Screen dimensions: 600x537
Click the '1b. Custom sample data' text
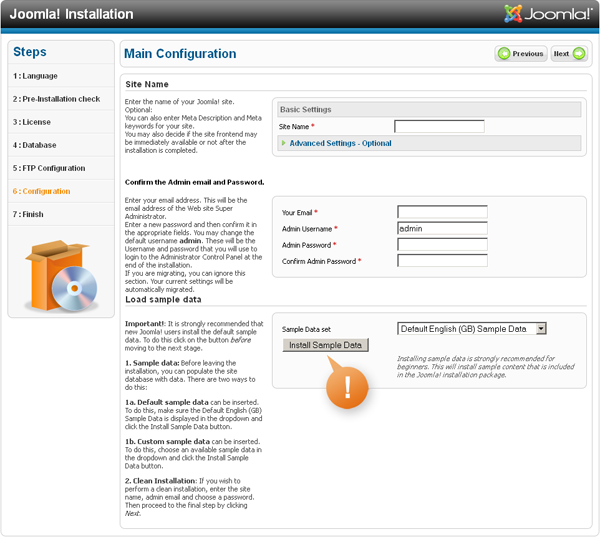tap(167, 441)
